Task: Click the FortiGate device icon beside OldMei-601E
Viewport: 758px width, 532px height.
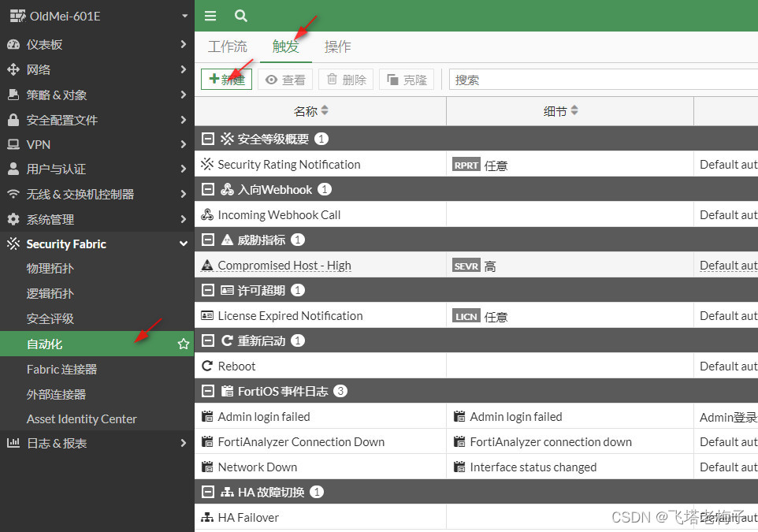Action: pos(18,16)
